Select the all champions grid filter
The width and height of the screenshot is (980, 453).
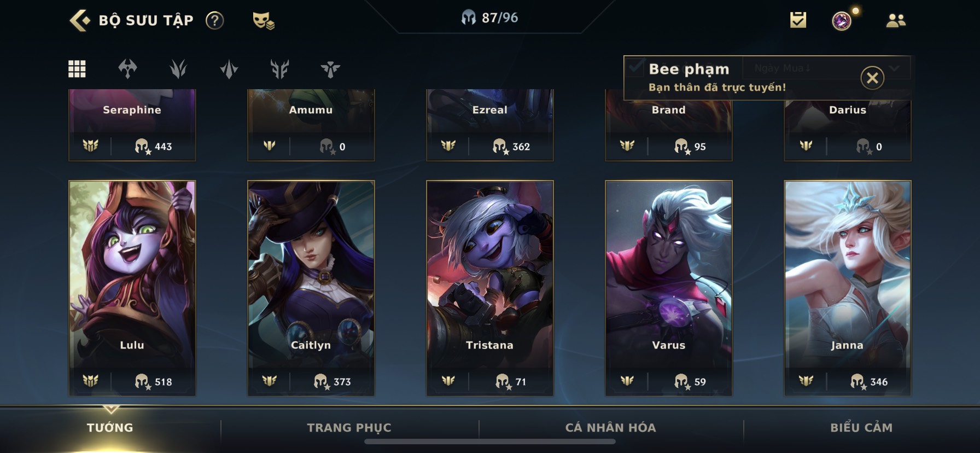click(x=77, y=69)
